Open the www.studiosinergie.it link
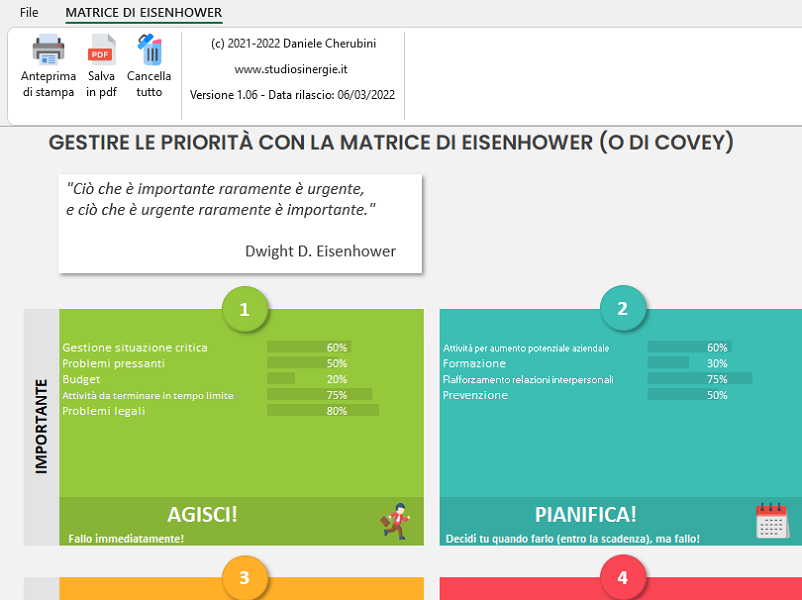Screen dimensions: 802x600 tap(291, 69)
